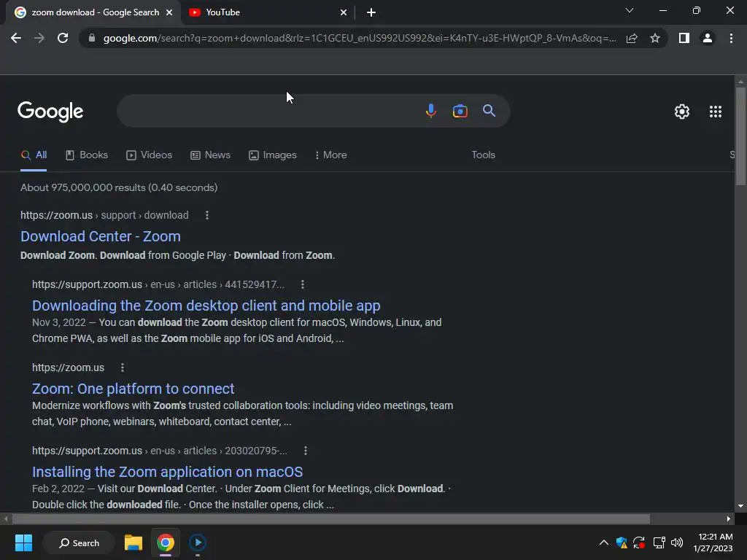Close the YouTube tab
The width and height of the screenshot is (747, 560).
(344, 12)
